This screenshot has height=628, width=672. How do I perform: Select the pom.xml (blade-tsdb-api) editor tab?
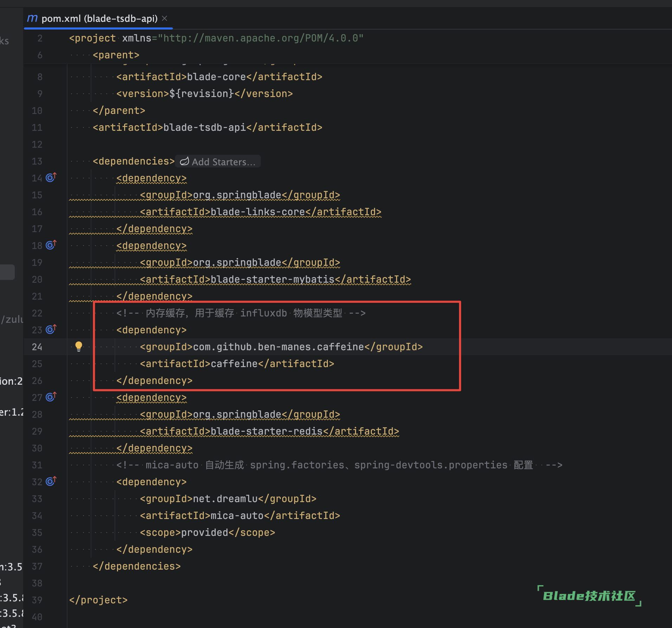pyautogui.click(x=98, y=18)
